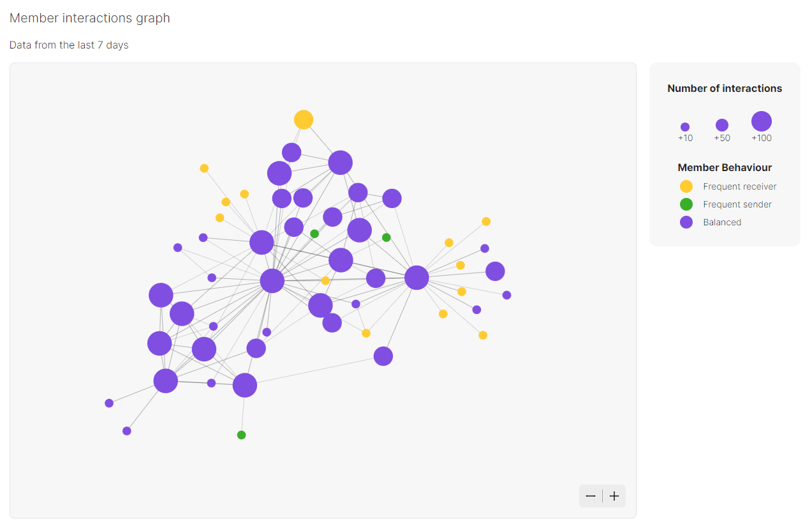The width and height of the screenshot is (812, 526).
Task: Click the Number of interactions legend title
Action: (725, 88)
